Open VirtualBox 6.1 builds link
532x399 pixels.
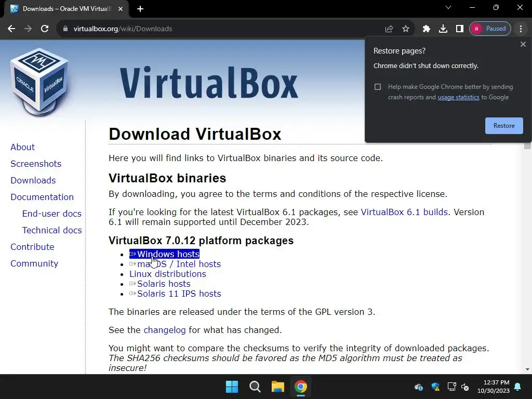point(404,212)
